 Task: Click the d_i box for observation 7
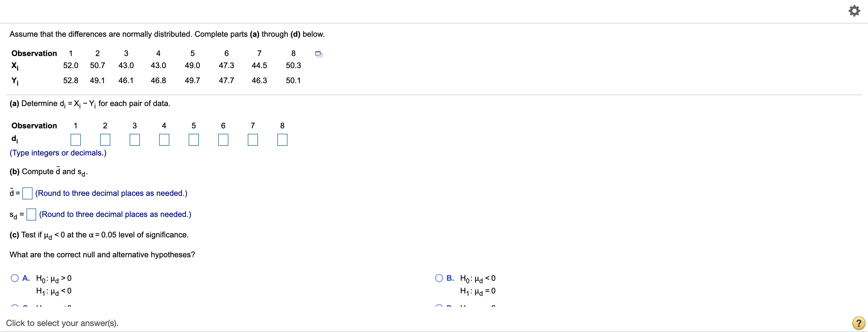point(253,140)
